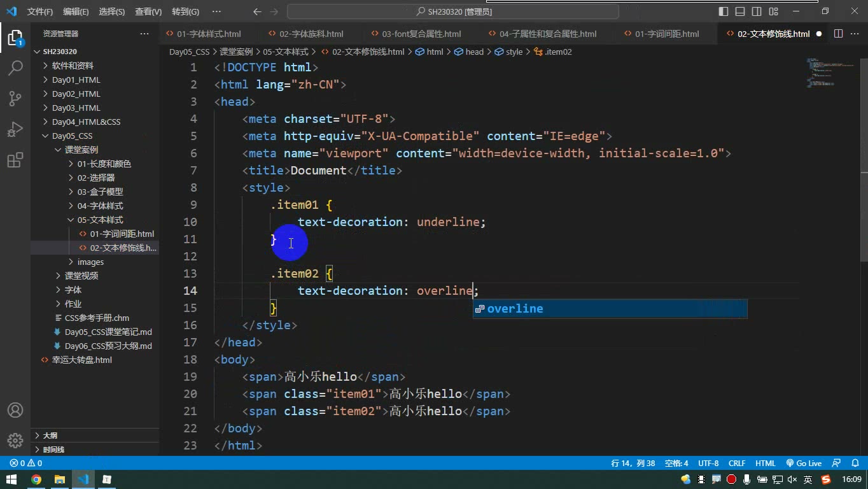The width and height of the screenshot is (868, 489).
Task: Open Day05_CSS课堂笔记.md file
Action: (95, 332)
